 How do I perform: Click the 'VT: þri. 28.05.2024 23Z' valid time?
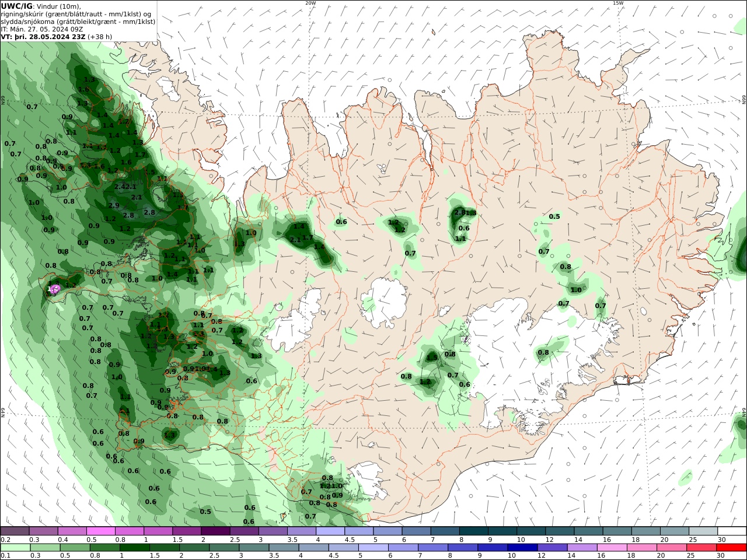pos(43,37)
